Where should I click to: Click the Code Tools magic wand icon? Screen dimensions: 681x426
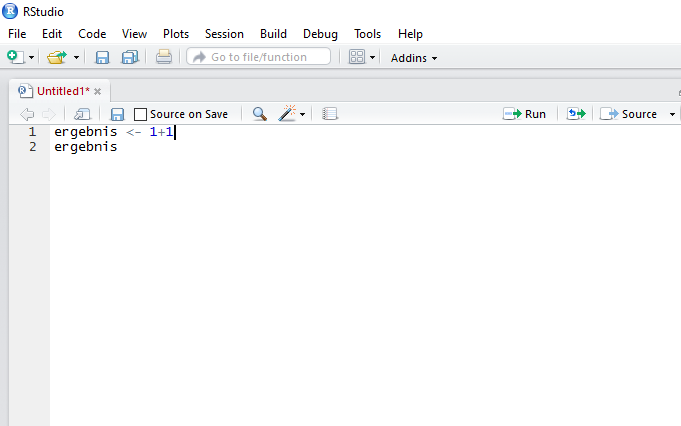click(x=288, y=114)
